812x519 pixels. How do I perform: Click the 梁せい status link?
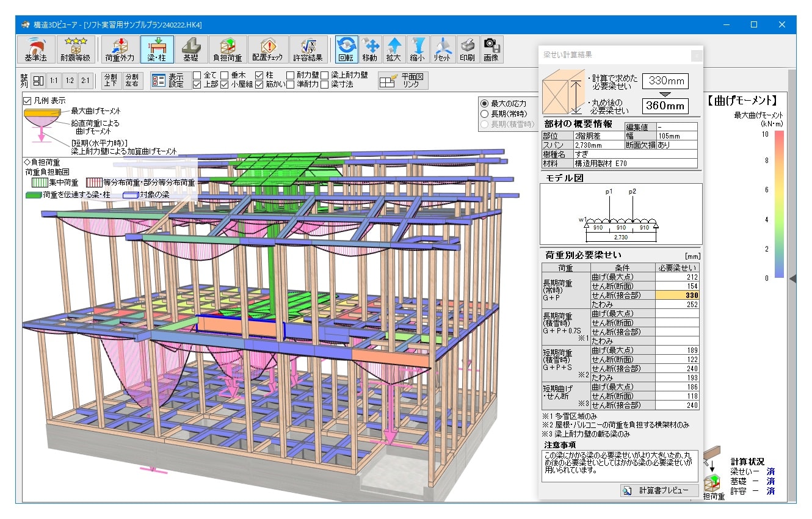pos(770,472)
